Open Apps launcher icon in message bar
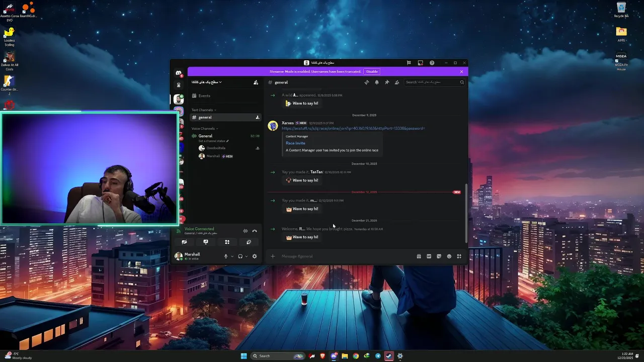The width and height of the screenshot is (644, 362). 459,256
